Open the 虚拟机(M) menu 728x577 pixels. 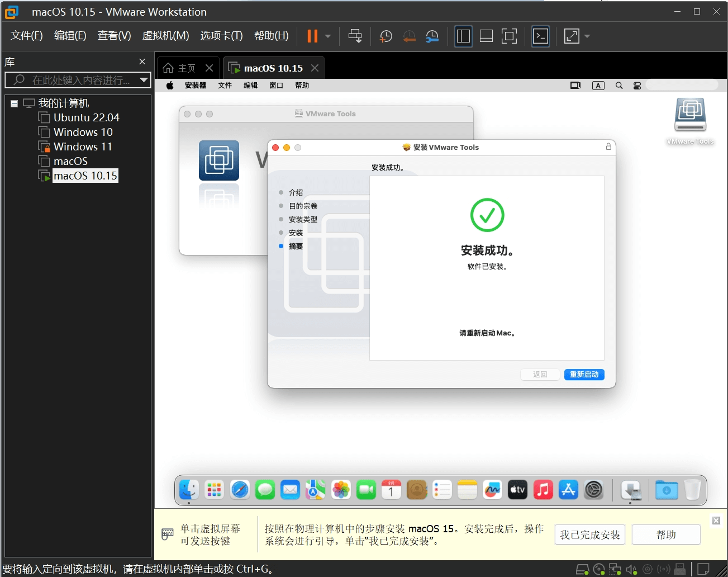[x=165, y=36]
